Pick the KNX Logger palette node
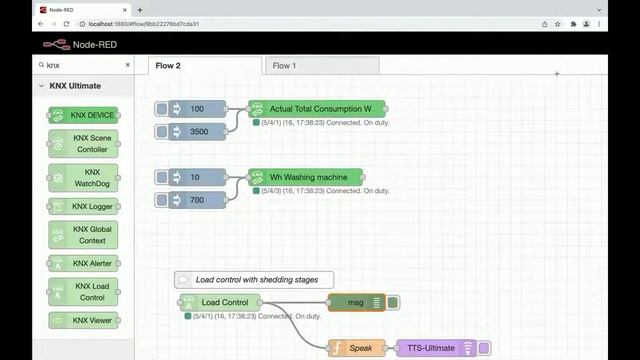This screenshot has height=360, width=640. click(83, 207)
